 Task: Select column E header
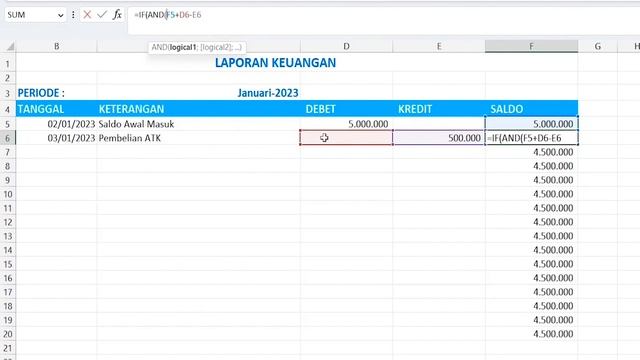pos(439,46)
